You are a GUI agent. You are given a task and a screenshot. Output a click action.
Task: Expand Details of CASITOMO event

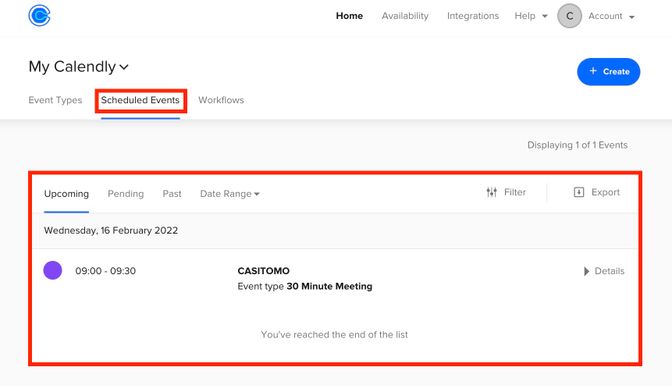point(604,271)
